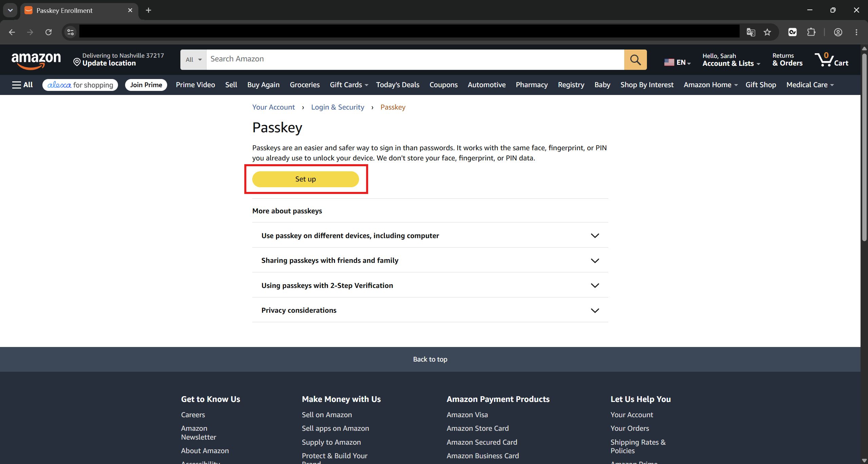Open Supply to Amazon footer link
868x464 pixels.
click(331, 442)
